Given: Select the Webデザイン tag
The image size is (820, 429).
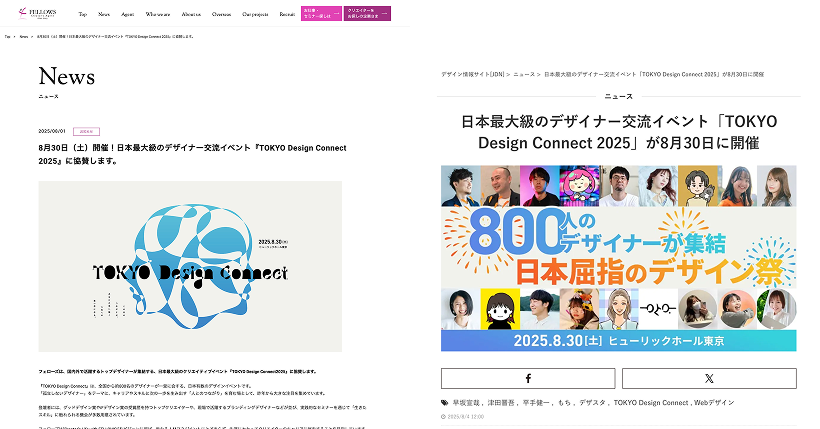Looking at the screenshot, I should 714,403.
